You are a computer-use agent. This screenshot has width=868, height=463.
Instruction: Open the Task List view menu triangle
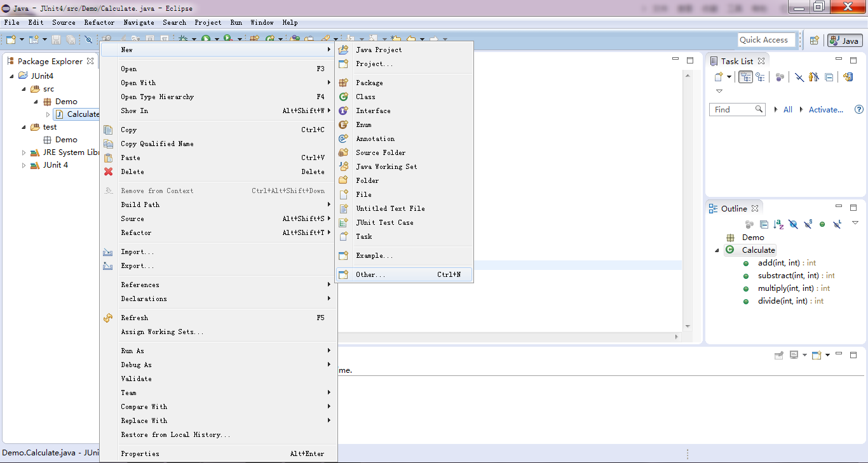tap(719, 91)
